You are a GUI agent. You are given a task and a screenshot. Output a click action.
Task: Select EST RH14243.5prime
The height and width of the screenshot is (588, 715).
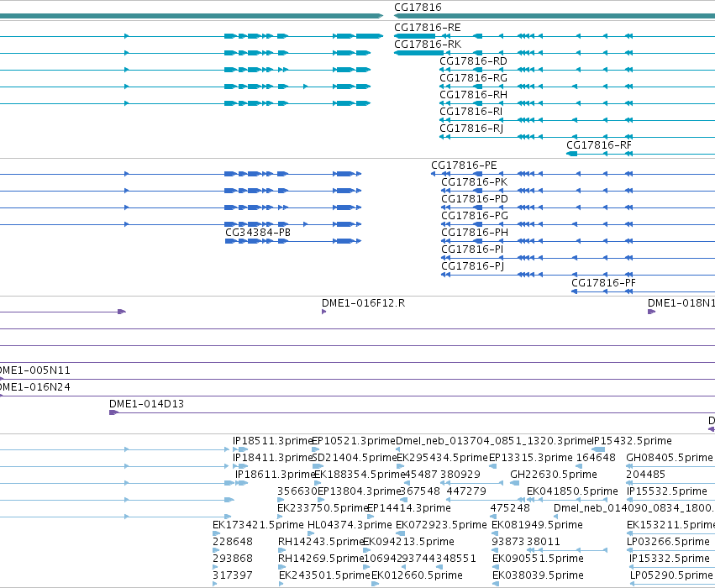(321, 543)
